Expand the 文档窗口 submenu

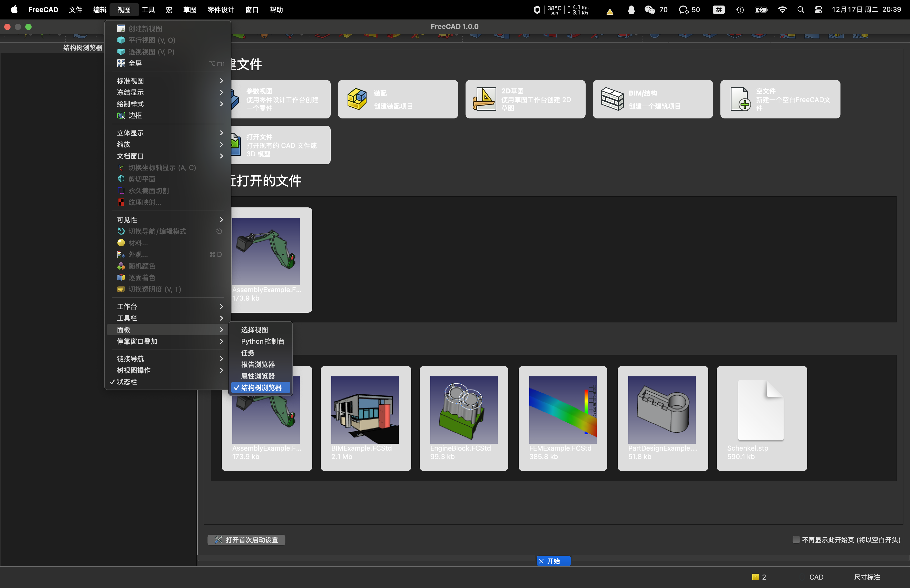[167, 156]
